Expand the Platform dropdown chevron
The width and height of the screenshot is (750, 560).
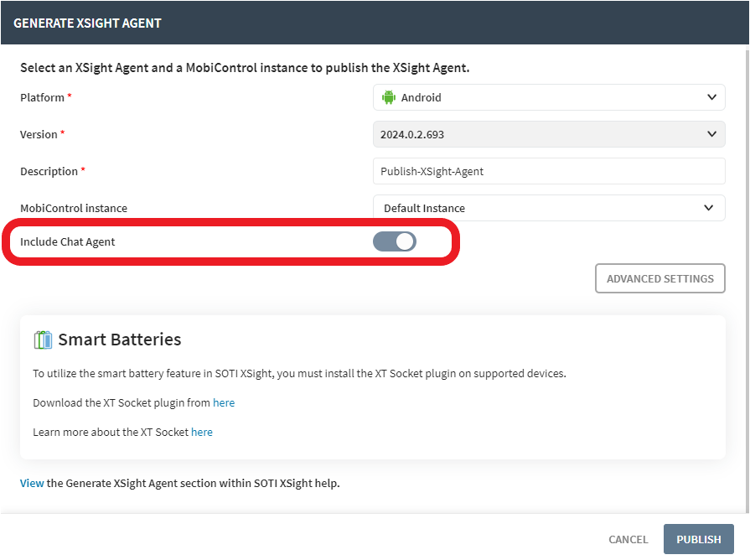click(711, 97)
